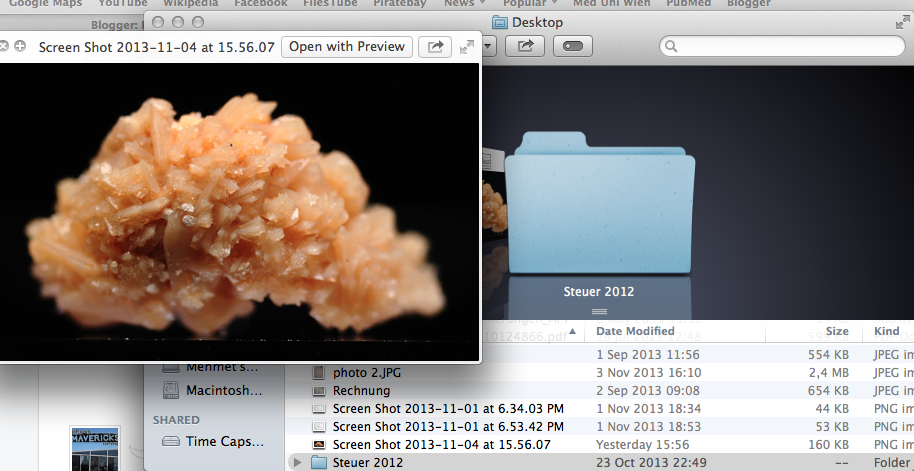Screen dimensions: 914x471
Task: Open the Med Uni Wien bookmark
Action: 611,3
